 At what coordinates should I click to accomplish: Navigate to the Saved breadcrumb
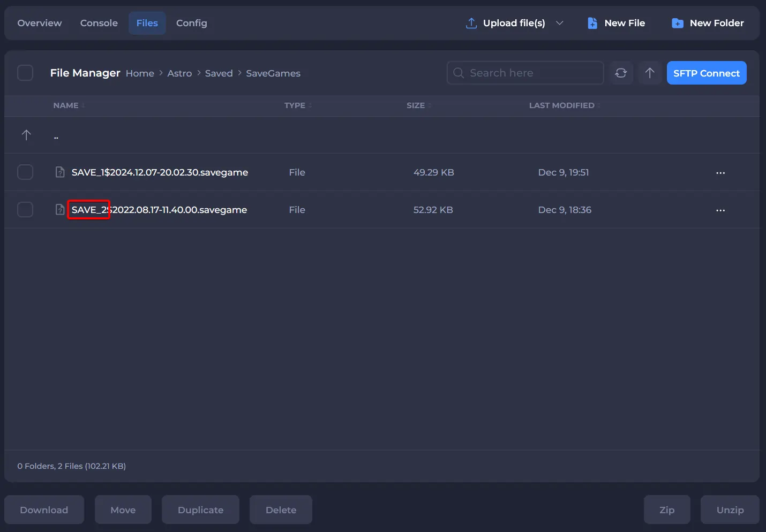(x=219, y=73)
